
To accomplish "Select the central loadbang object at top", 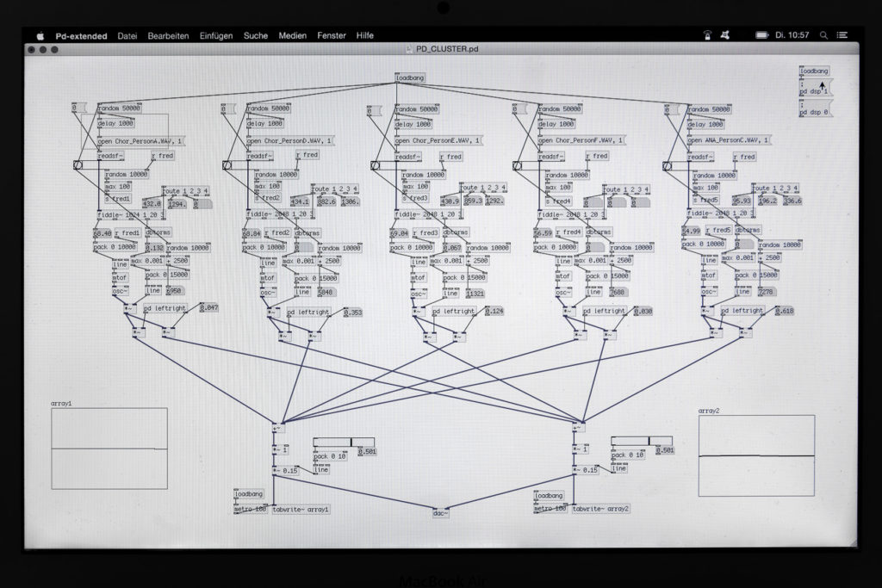I will point(409,78).
